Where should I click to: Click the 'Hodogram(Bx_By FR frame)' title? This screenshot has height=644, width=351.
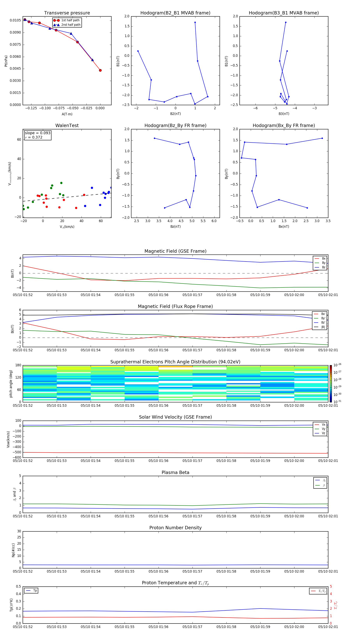(284, 125)
